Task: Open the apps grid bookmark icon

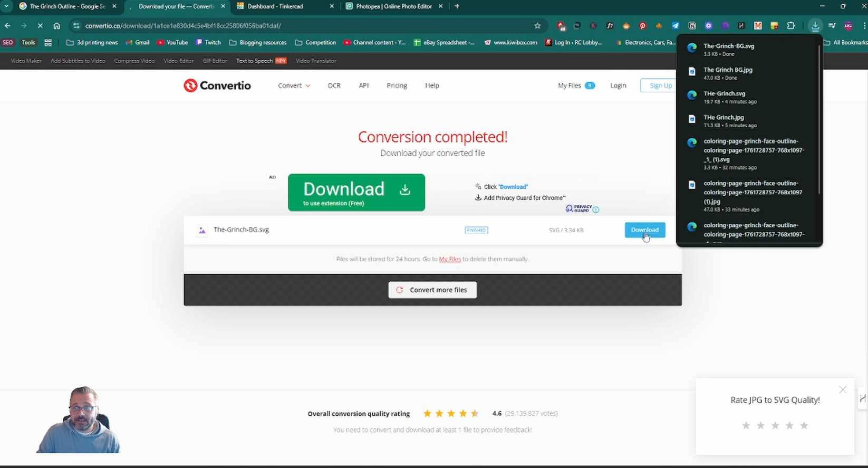Action: (48, 42)
